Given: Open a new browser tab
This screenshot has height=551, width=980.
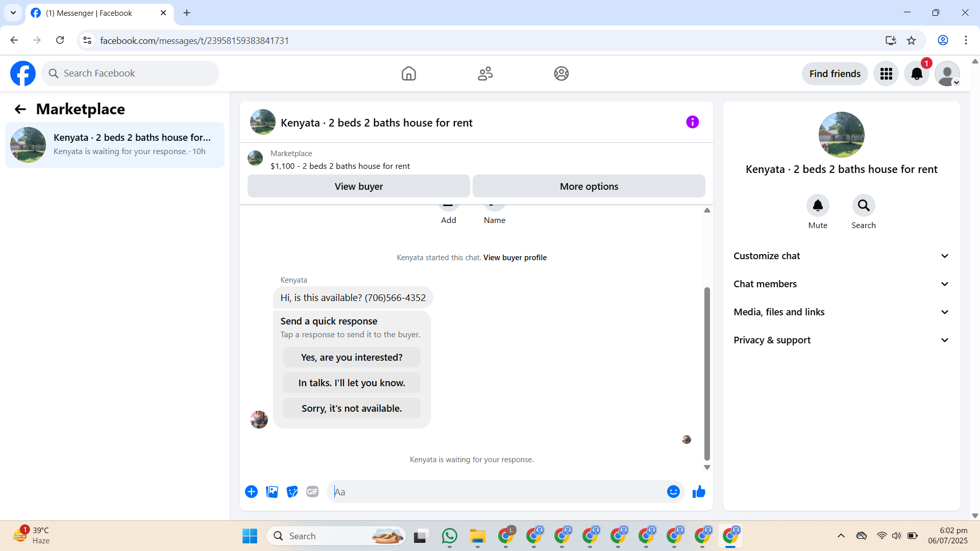Looking at the screenshot, I should coord(187,13).
